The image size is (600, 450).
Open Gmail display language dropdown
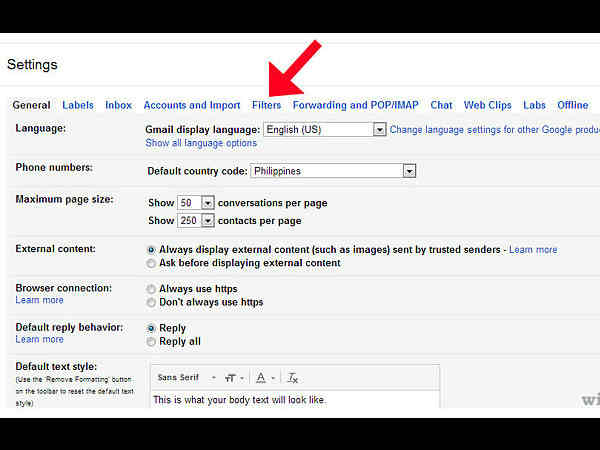(324, 130)
